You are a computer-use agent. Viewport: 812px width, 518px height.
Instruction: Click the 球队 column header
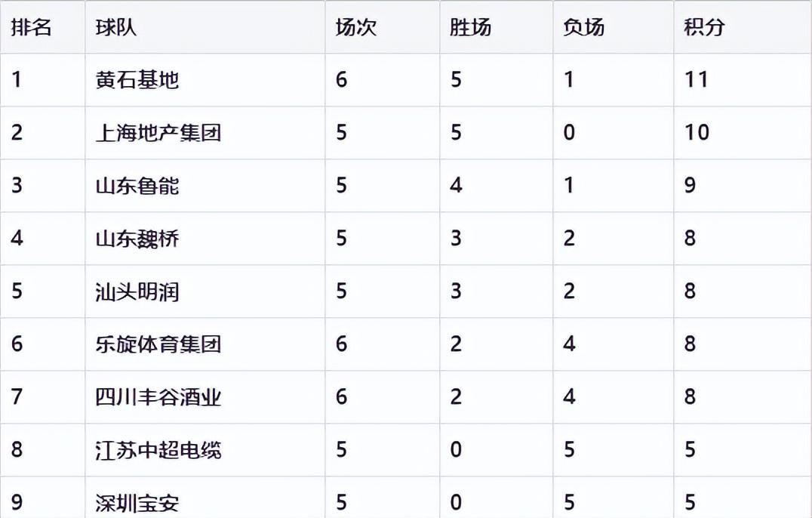tap(116, 28)
